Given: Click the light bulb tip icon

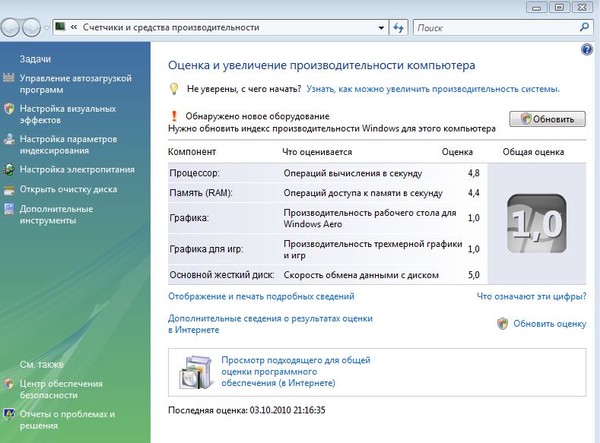Looking at the screenshot, I should 174,89.
